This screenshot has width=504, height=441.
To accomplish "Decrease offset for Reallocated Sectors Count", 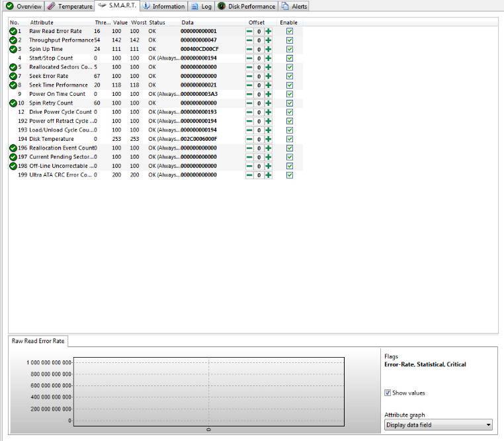I will tap(249, 67).
